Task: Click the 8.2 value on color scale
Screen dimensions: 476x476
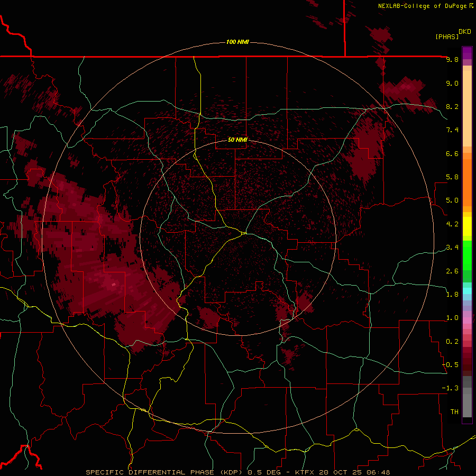Action: click(x=452, y=106)
